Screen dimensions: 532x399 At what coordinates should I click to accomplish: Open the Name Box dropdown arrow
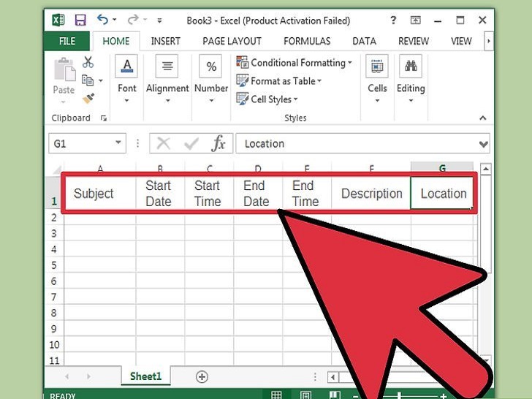click(x=118, y=142)
